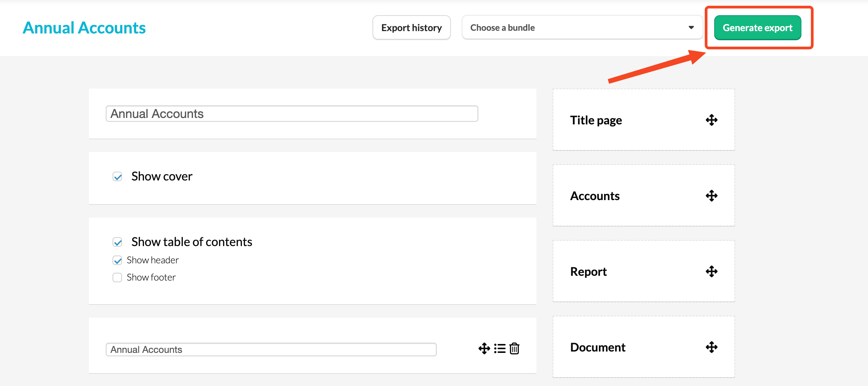Viewport: 868px width, 386px height.
Task: Uncheck the Show cover checkbox
Action: (x=117, y=176)
